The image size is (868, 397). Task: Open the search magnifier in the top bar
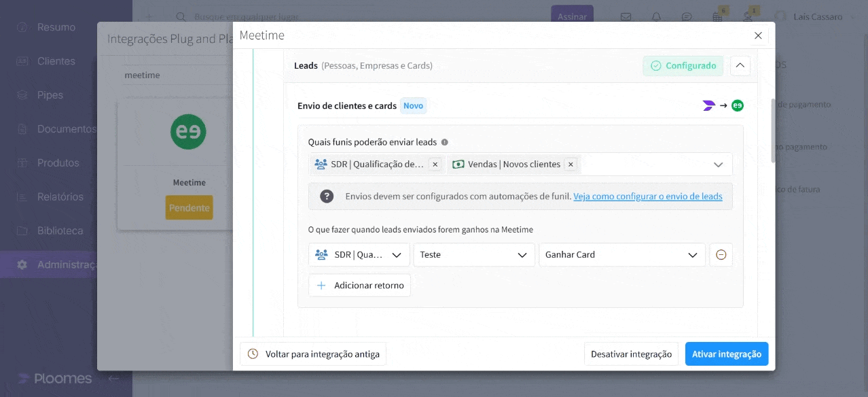click(x=180, y=16)
